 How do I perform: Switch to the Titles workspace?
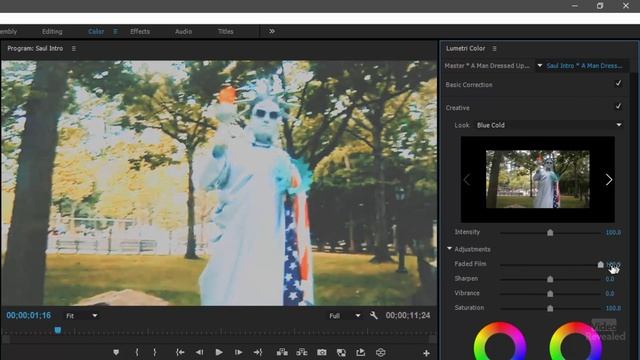tap(225, 31)
